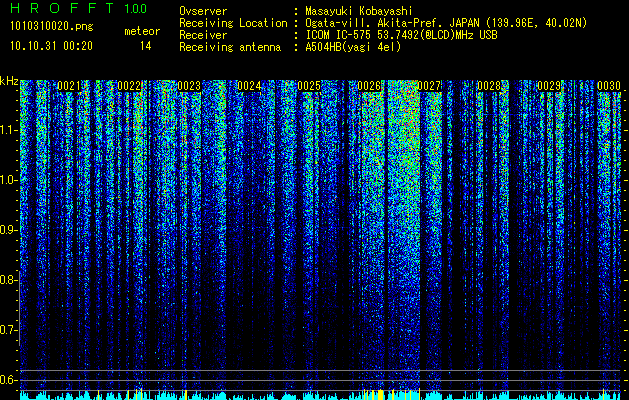
Task: Select the ICOM IC-575 receiver text
Action: point(401,35)
